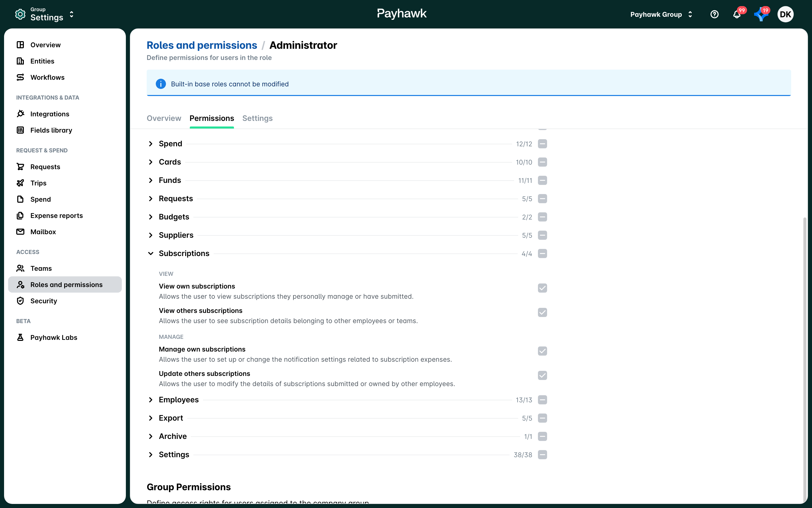Collapse the Subscriptions permissions section

click(151, 254)
